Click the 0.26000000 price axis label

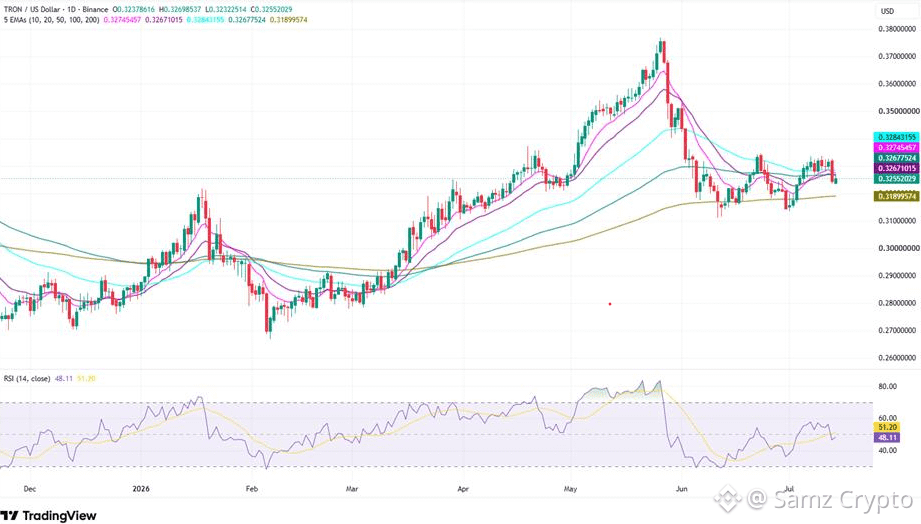pyautogui.click(x=897, y=357)
